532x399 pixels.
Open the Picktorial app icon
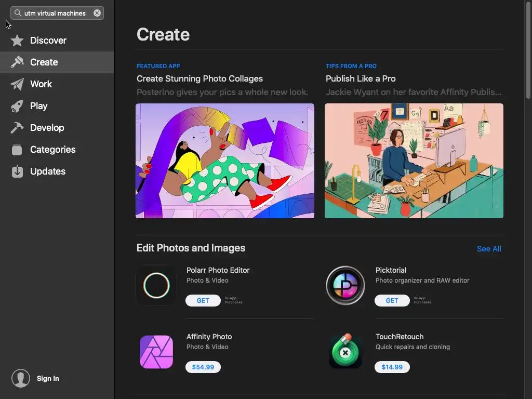click(x=345, y=285)
